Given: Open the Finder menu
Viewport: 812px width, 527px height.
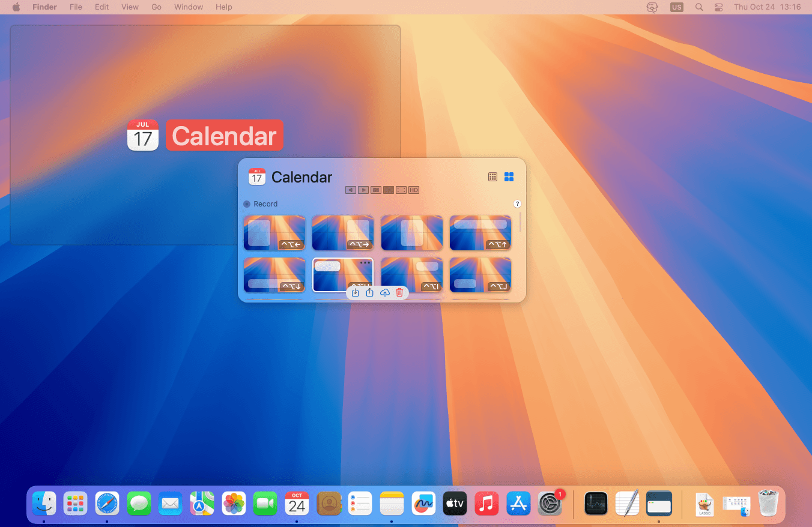Looking at the screenshot, I should click(44, 7).
